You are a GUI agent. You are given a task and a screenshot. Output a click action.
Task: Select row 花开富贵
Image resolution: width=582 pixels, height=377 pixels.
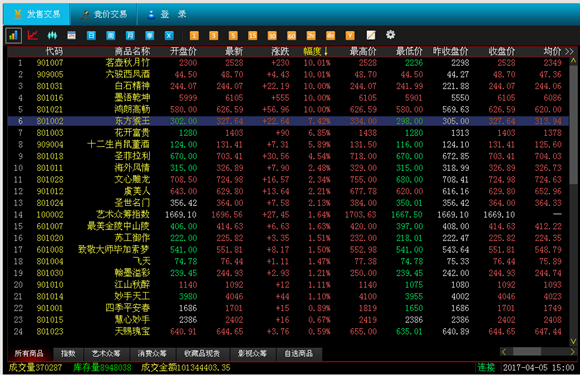coord(288,133)
